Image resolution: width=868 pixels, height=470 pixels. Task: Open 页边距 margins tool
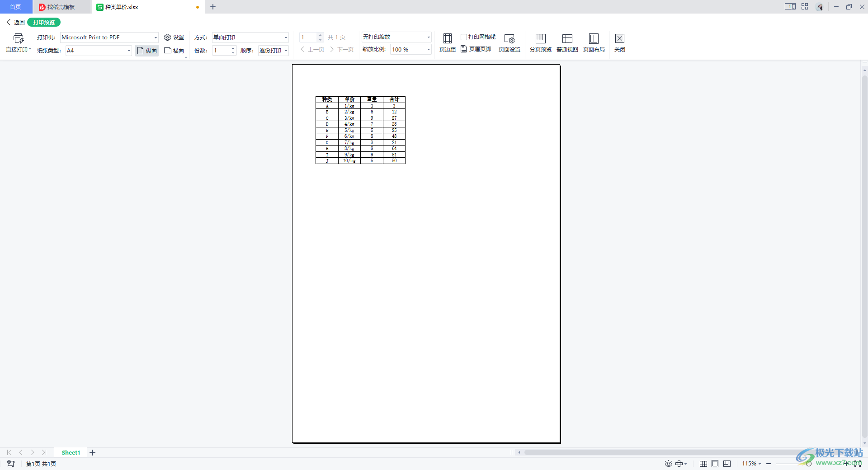coord(448,43)
